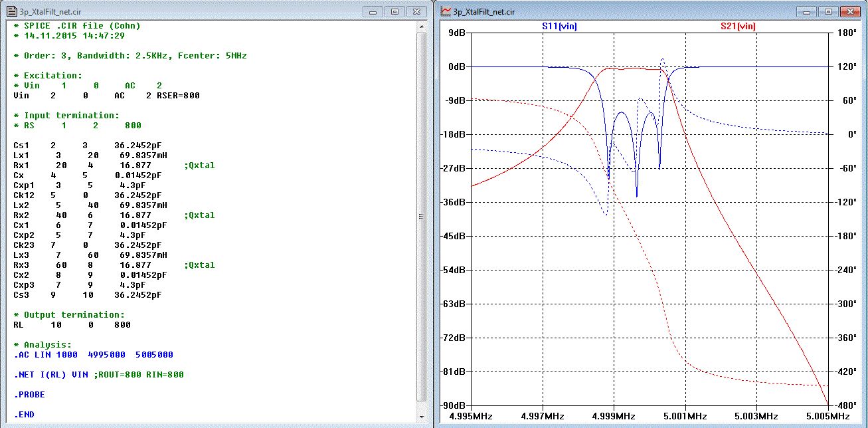Screen dimensions: 868x428
Task: Close the netlist editor window
Action: [418, 11]
